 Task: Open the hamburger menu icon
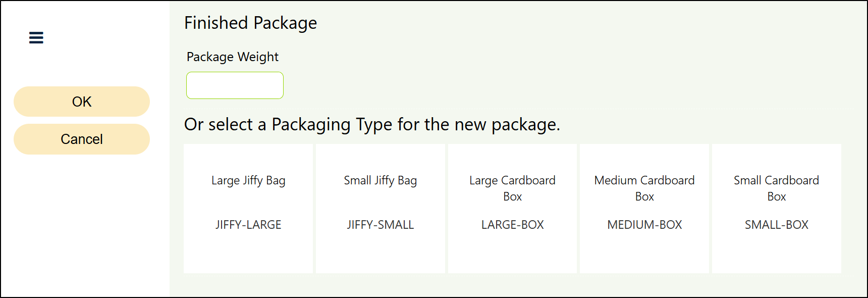(x=36, y=38)
